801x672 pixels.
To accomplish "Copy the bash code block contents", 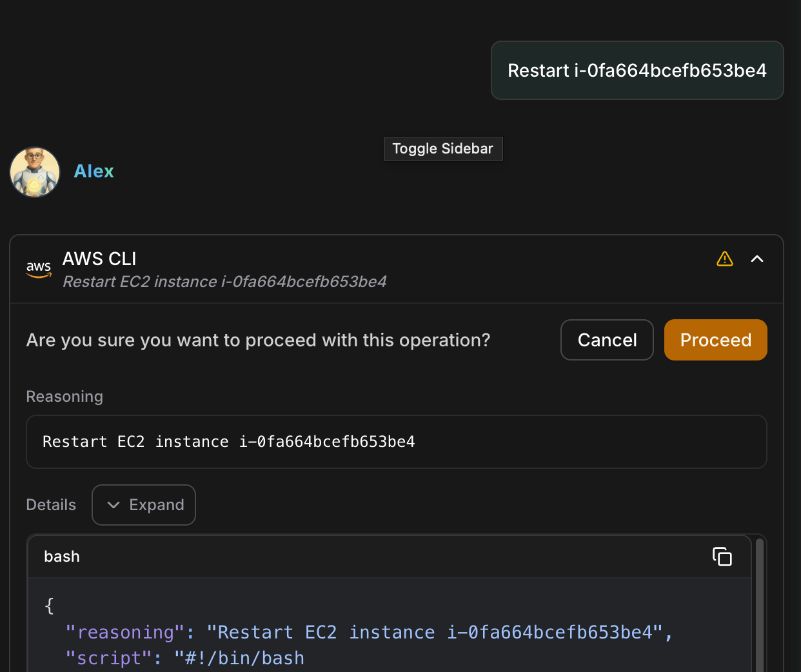I will [722, 557].
